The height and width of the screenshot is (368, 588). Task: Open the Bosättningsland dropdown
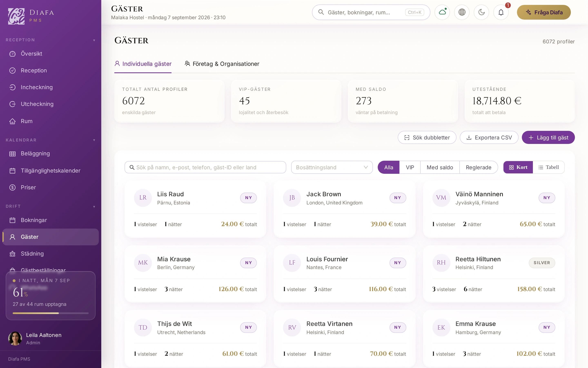click(332, 167)
